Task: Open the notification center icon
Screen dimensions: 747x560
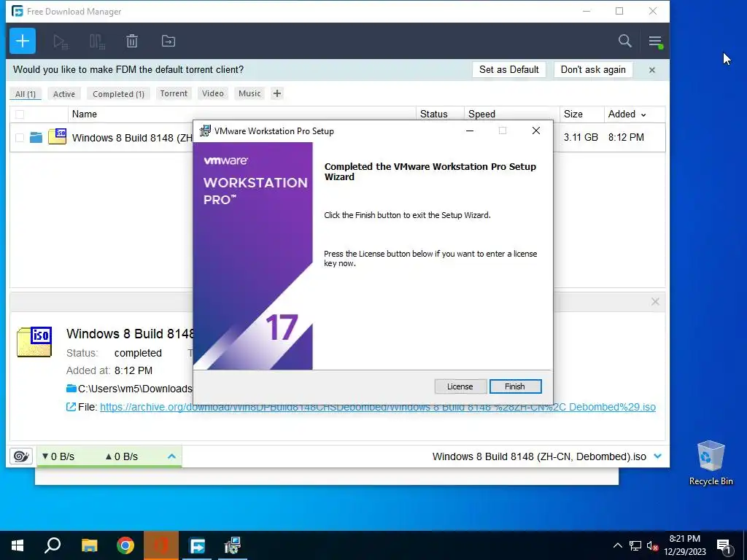Action: [724, 546]
